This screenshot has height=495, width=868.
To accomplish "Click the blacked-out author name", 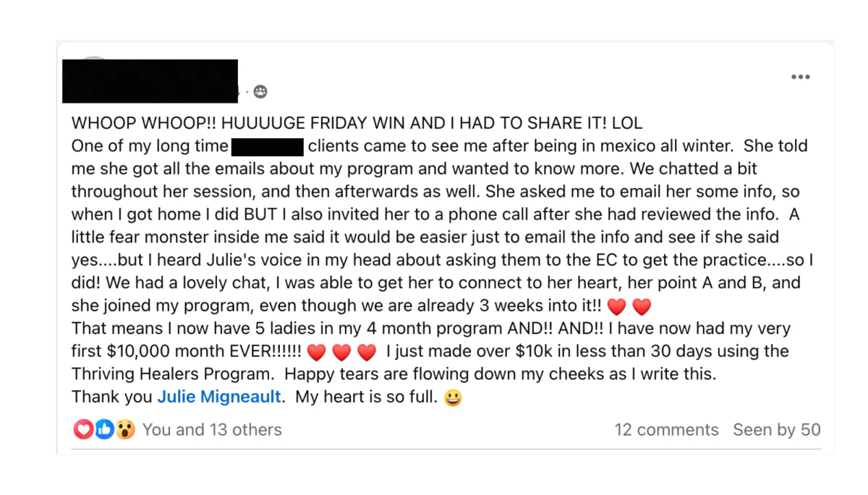I will coord(150,81).
